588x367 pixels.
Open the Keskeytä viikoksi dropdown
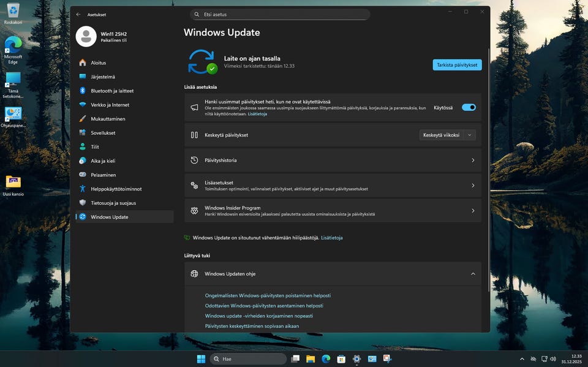447,135
